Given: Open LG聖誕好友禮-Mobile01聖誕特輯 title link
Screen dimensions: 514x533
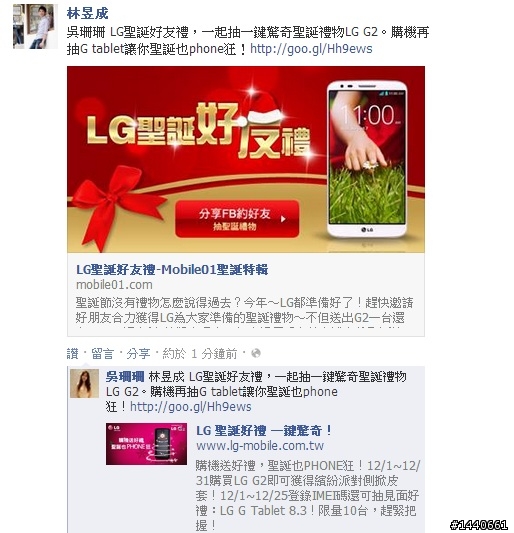Looking at the screenshot, I should coord(172,270).
